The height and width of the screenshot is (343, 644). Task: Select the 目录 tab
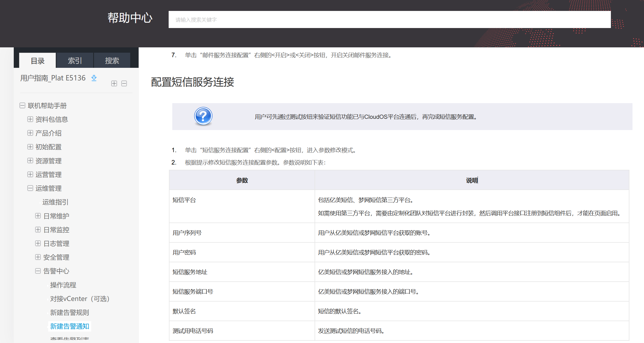(38, 61)
